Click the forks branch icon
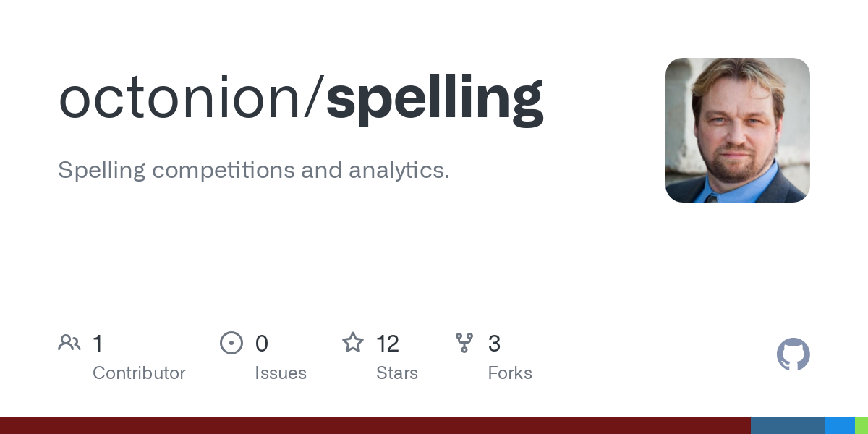 464,343
